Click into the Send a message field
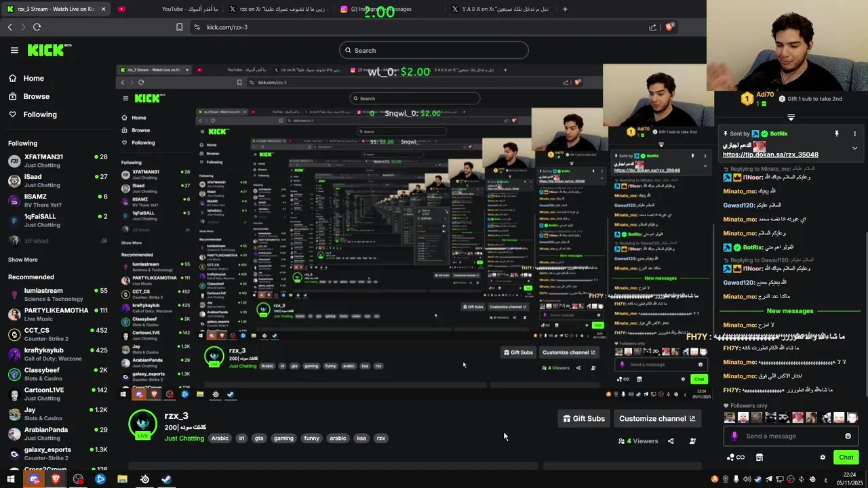The width and height of the screenshot is (868, 488). (x=791, y=436)
